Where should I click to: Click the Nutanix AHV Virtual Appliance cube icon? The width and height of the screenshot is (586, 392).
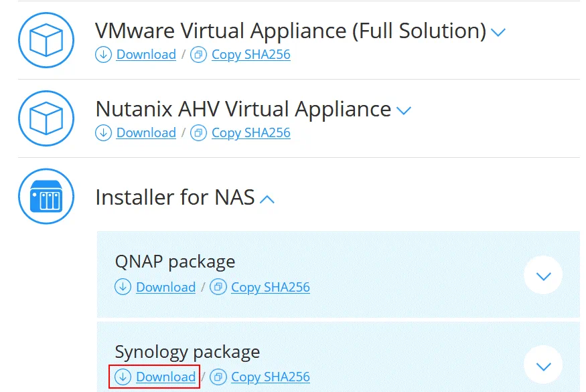click(x=45, y=118)
